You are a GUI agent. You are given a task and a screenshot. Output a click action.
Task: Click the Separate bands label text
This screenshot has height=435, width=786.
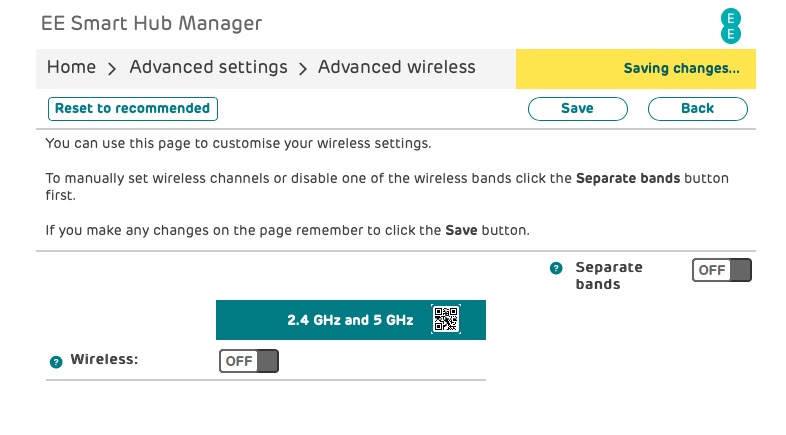[x=609, y=276]
